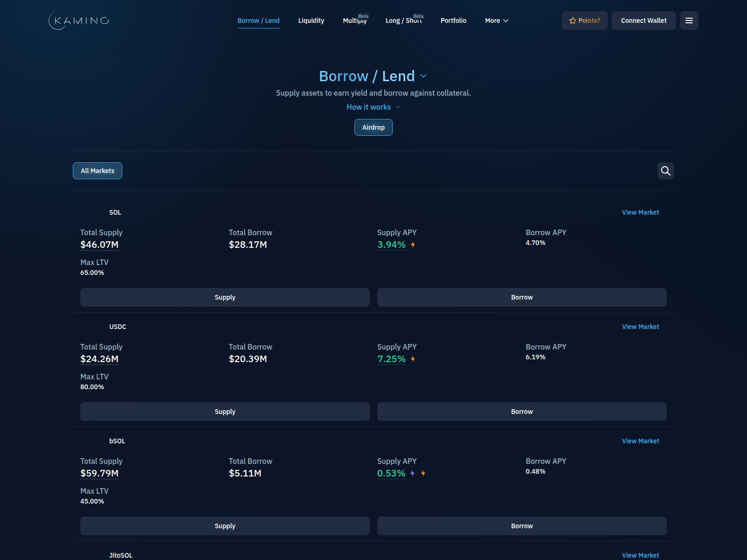Click the SOL Borrow APY 4.70% value
The image size is (747, 560).
(x=536, y=243)
